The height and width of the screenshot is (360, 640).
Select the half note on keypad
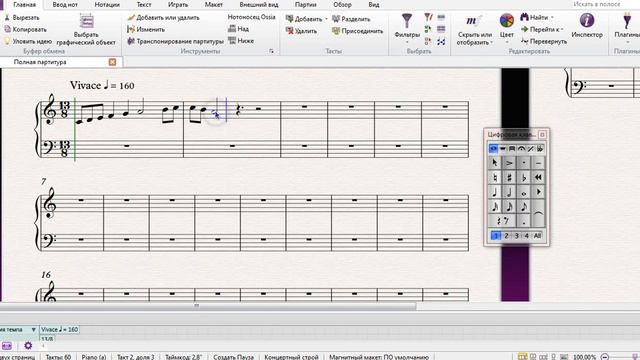click(x=509, y=192)
